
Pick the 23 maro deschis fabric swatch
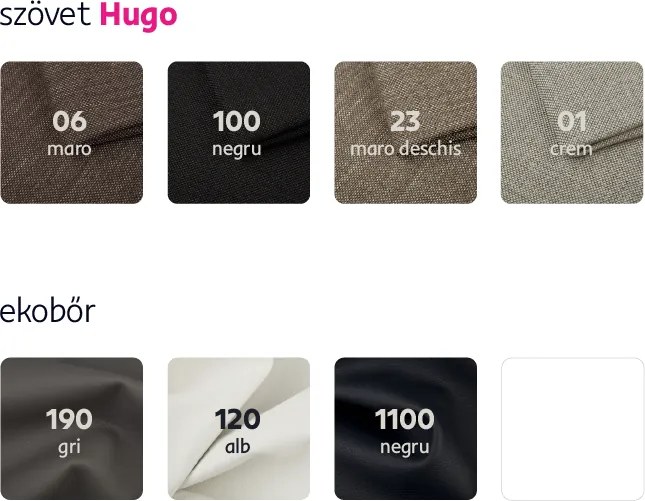coord(406,132)
